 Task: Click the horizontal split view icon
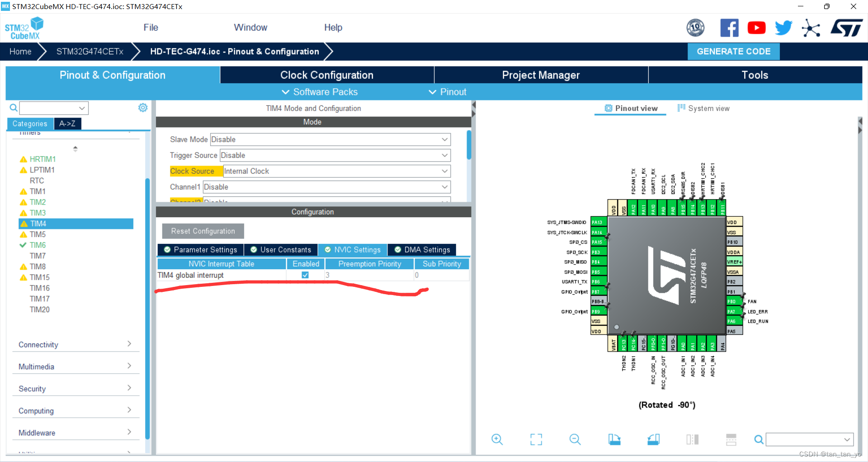point(731,439)
